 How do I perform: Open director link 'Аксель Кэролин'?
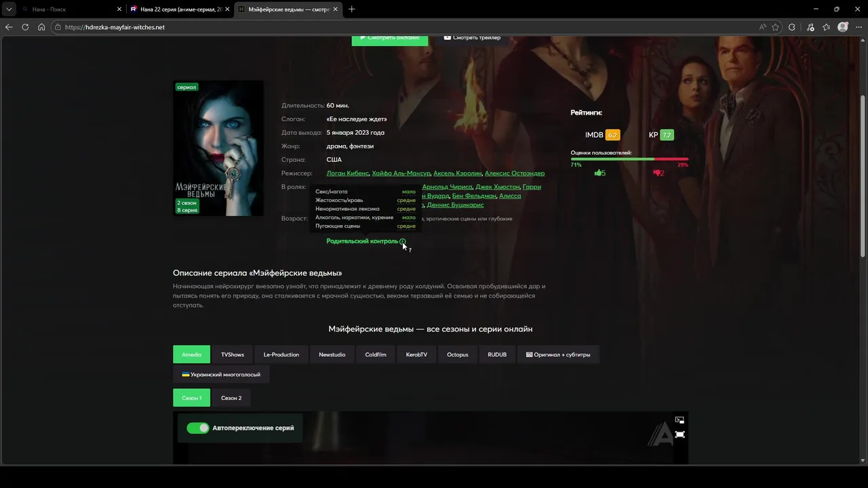tap(457, 174)
